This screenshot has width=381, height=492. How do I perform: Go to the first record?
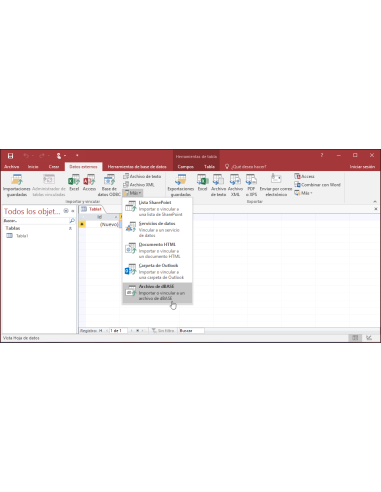tap(100, 331)
